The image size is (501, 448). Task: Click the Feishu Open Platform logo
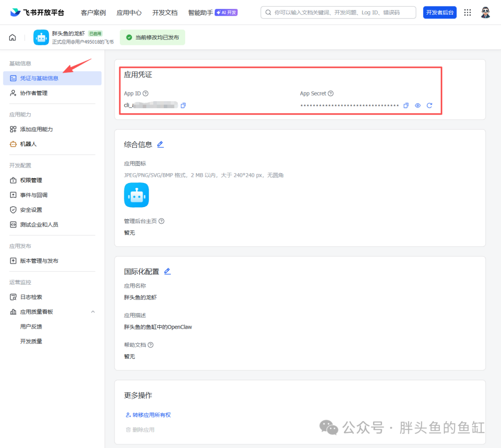point(37,13)
